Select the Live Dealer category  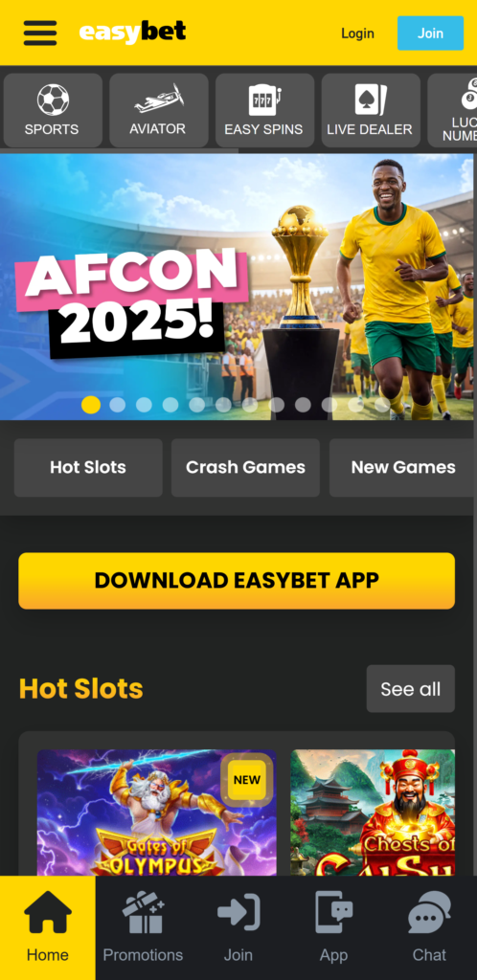[371, 110]
